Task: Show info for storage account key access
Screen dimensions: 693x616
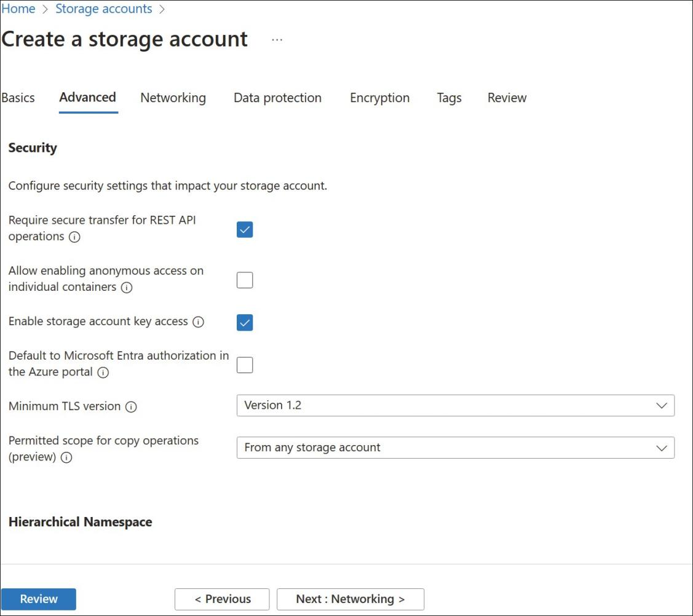Action: (199, 322)
